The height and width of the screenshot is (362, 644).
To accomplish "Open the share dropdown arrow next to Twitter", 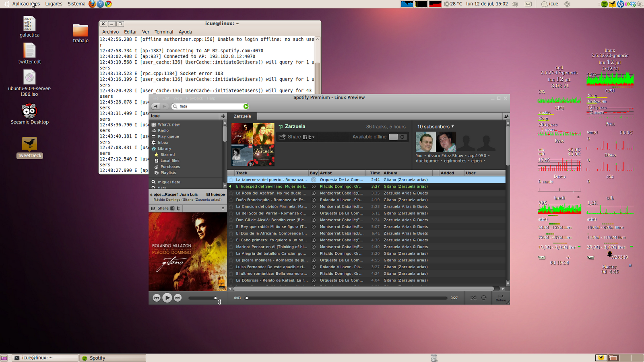I will [314, 137].
